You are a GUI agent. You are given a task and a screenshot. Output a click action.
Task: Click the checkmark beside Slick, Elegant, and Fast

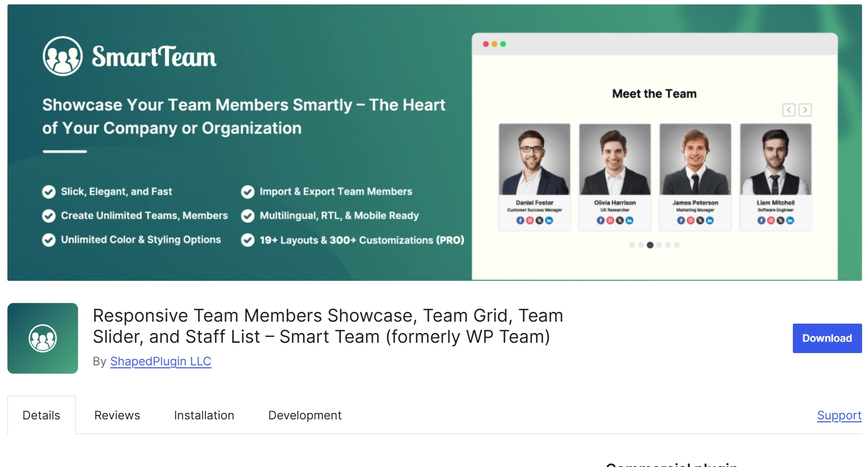[49, 192]
